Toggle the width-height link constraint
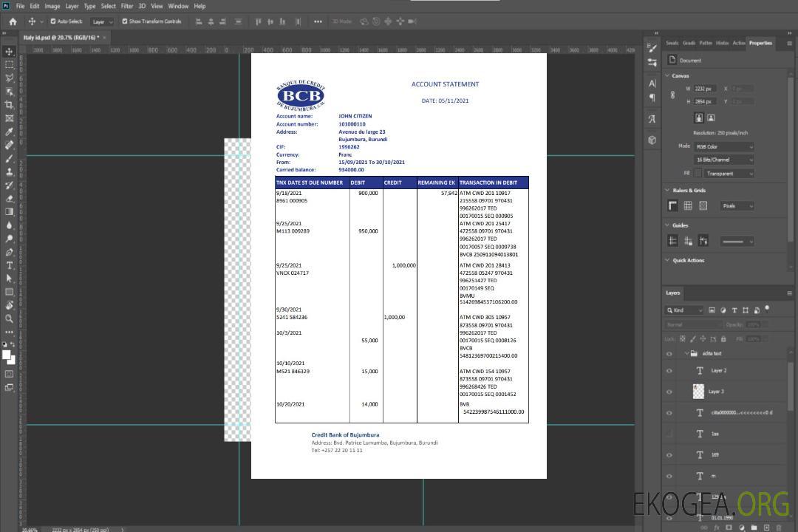The height and width of the screenshot is (532, 798). point(672,95)
